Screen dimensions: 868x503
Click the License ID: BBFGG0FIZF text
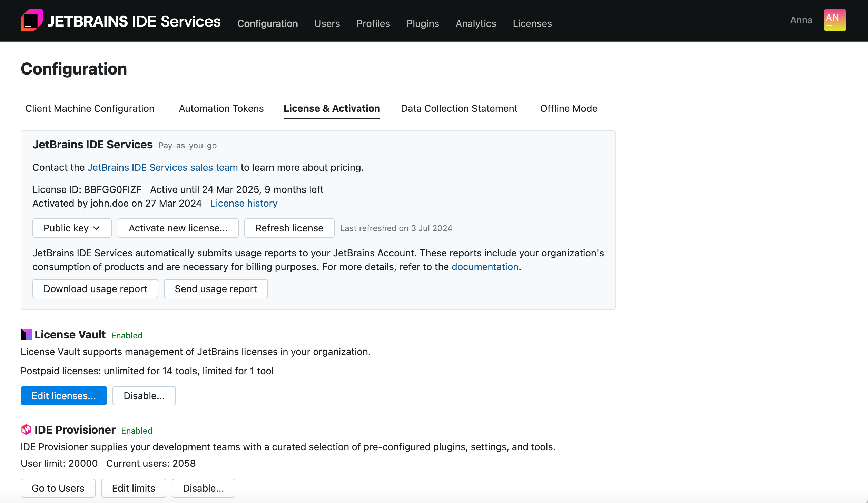(87, 189)
